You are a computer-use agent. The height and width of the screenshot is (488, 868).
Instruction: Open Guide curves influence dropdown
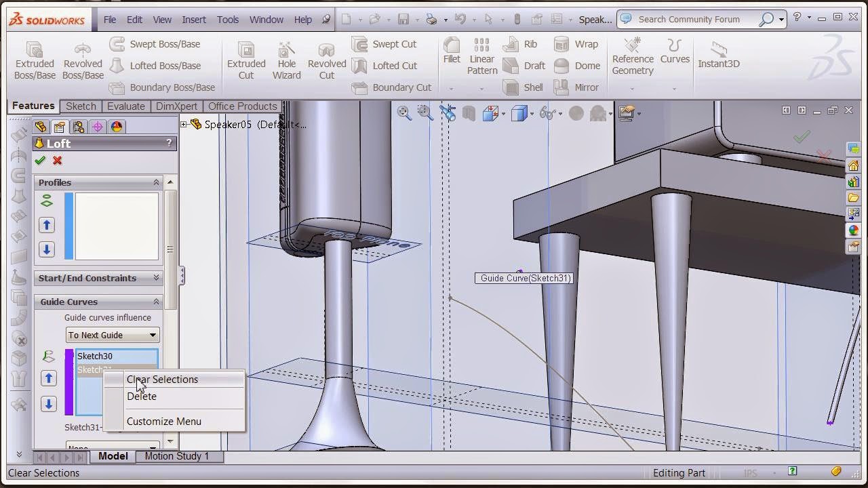[113, 335]
